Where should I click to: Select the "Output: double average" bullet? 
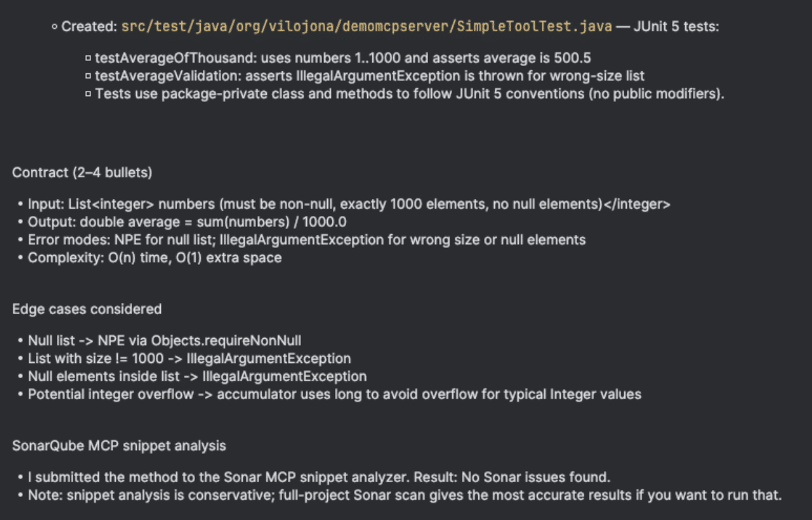pyautogui.click(x=187, y=222)
